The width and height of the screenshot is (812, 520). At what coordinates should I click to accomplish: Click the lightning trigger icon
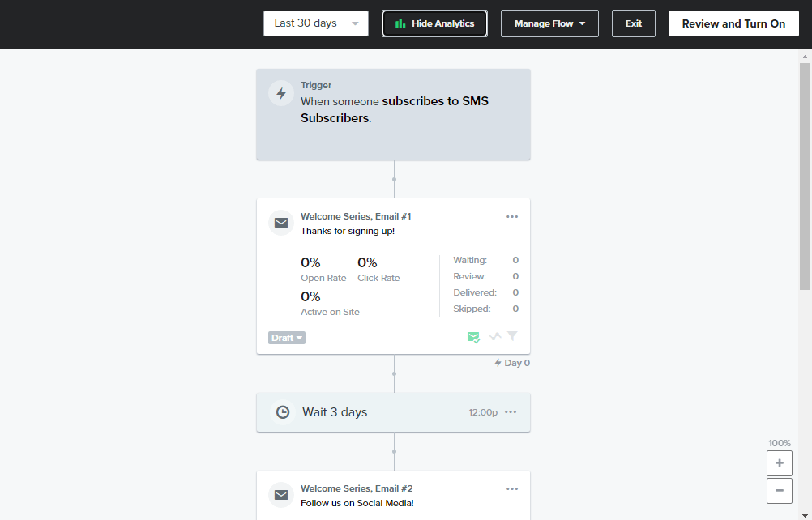click(280, 93)
